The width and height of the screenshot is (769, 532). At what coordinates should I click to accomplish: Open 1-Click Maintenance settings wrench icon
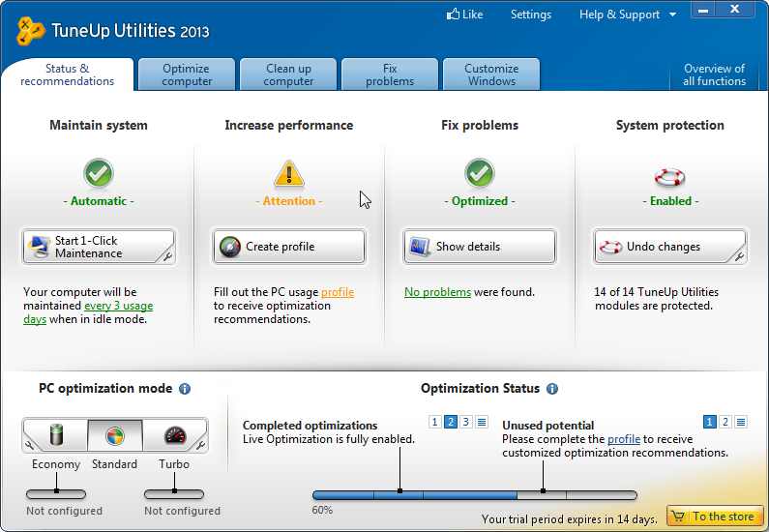[167, 256]
